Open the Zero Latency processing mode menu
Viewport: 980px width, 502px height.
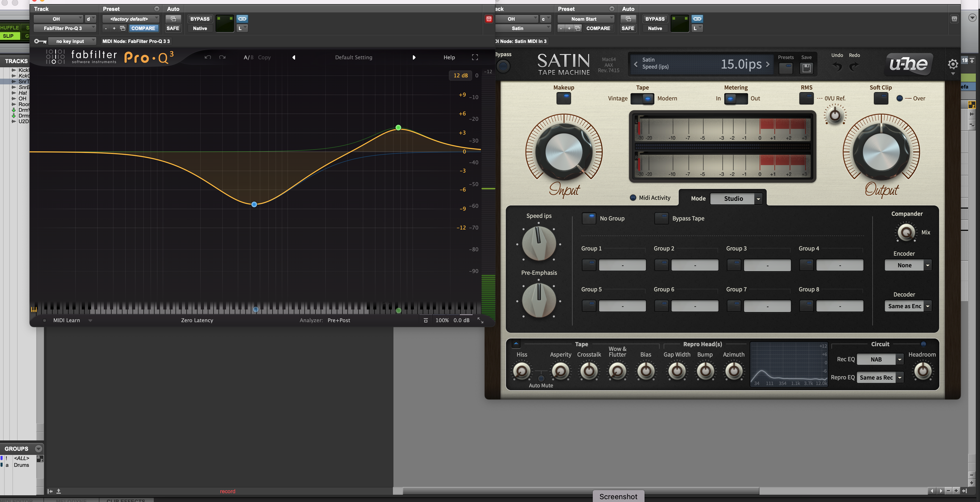pos(197,321)
